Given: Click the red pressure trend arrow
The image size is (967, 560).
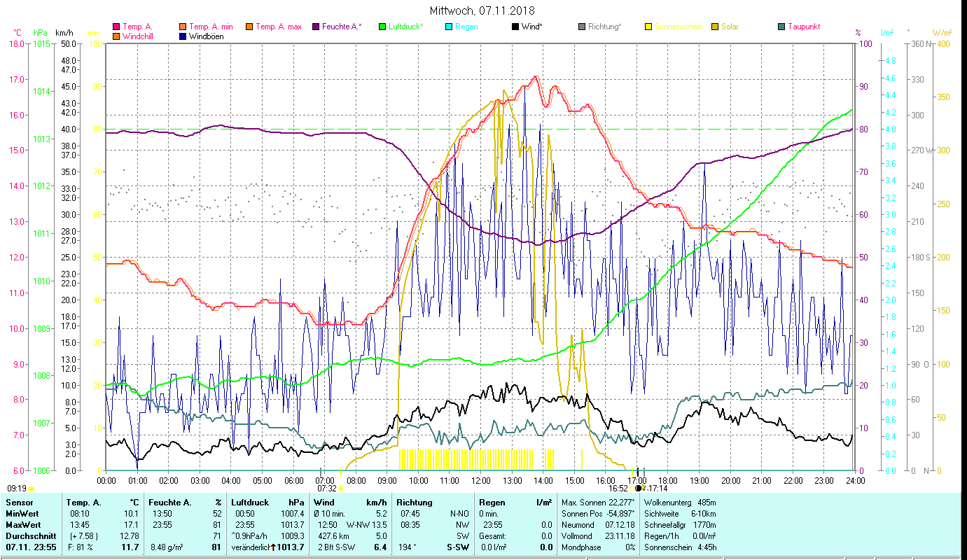Looking at the screenshot, I should (x=273, y=547).
